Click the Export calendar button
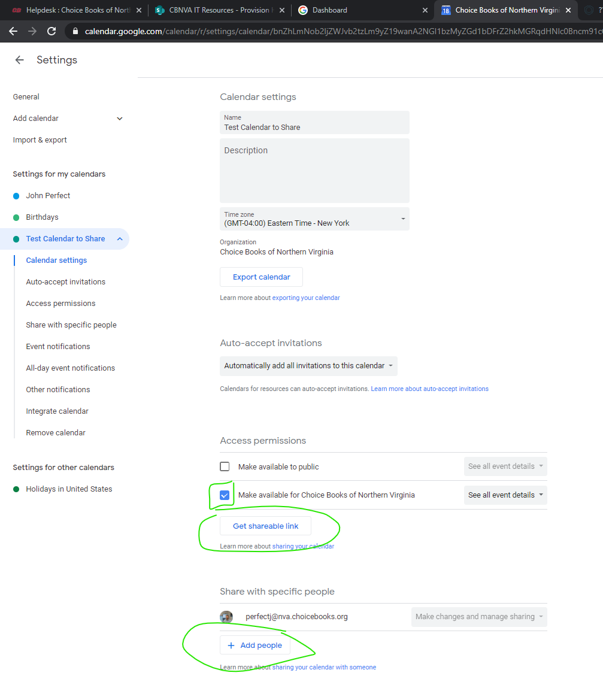Screen dimensions: 603x700 [x=261, y=277]
